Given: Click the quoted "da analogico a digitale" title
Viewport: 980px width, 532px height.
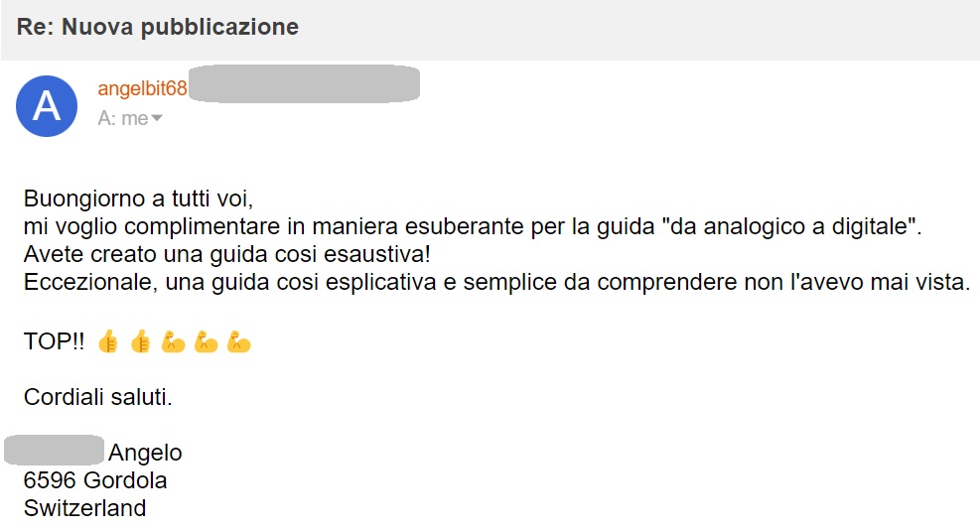Looking at the screenshot, I should pos(792,225).
